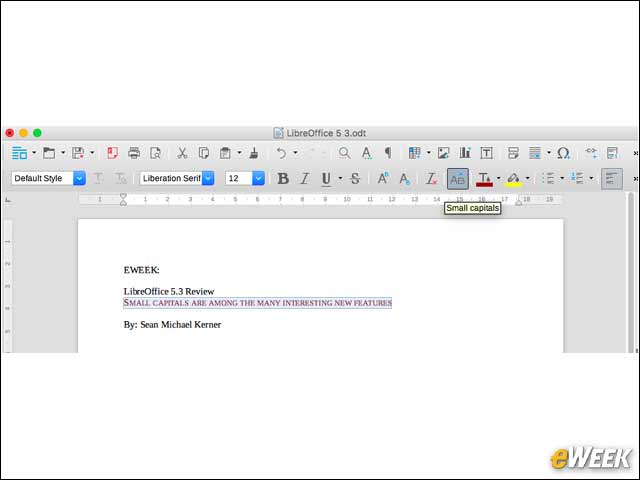The height and width of the screenshot is (480, 640).
Task: Expand the bullet list style arrow
Action: coord(562,178)
